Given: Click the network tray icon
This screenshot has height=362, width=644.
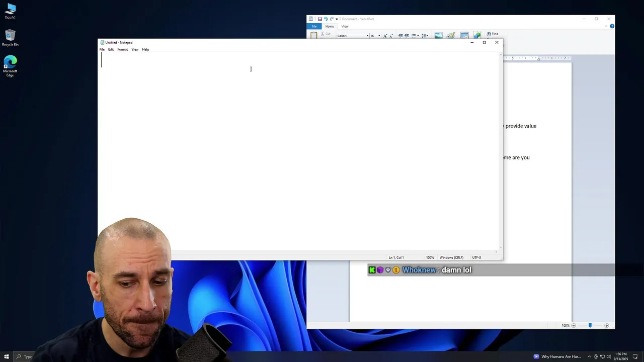Looking at the screenshot, I should pyautogui.click(x=602, y=356).
